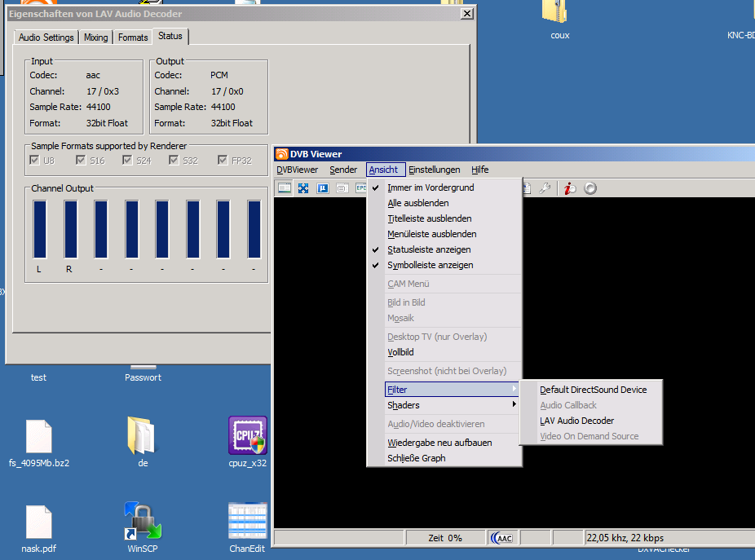Click the AAC audio indicator in status bar
This screenshot has width=755, height=560.
coord(501,538)
